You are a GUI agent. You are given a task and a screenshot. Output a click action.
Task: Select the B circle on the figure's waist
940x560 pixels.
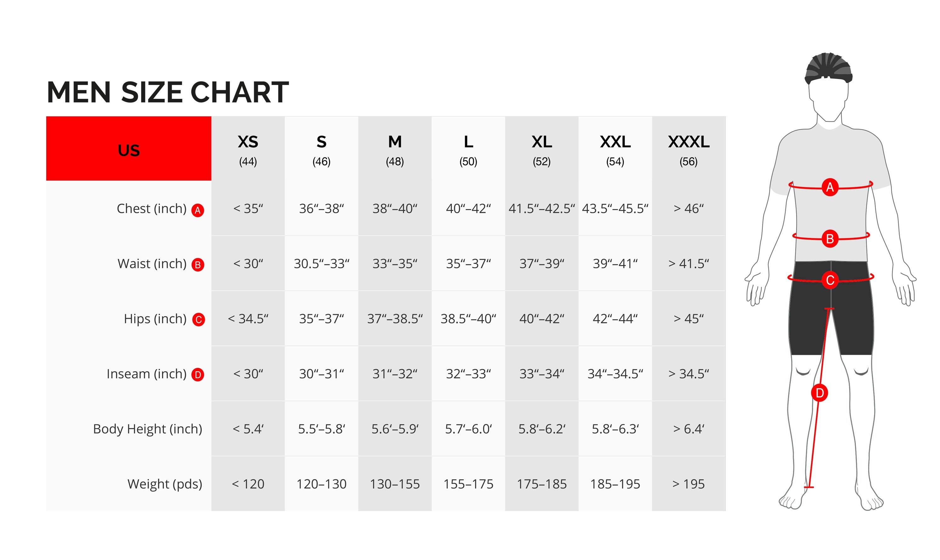click(x=830, y=239)
